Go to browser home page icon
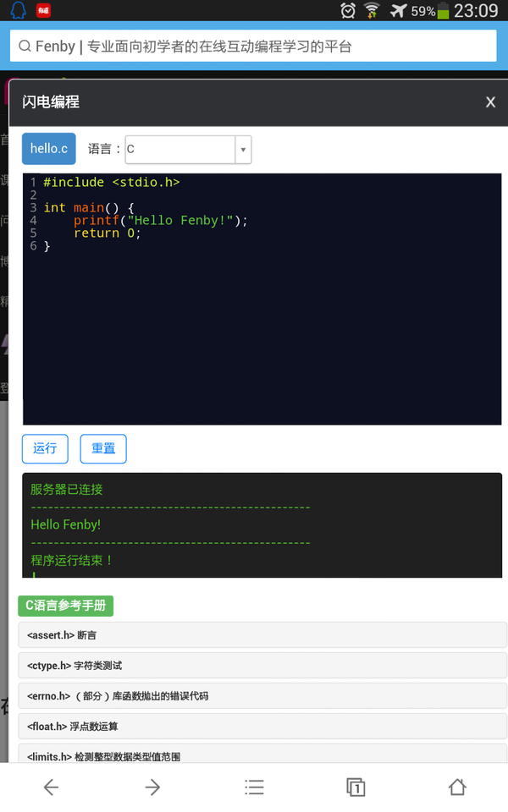508x812 pixels. point(457,787)
